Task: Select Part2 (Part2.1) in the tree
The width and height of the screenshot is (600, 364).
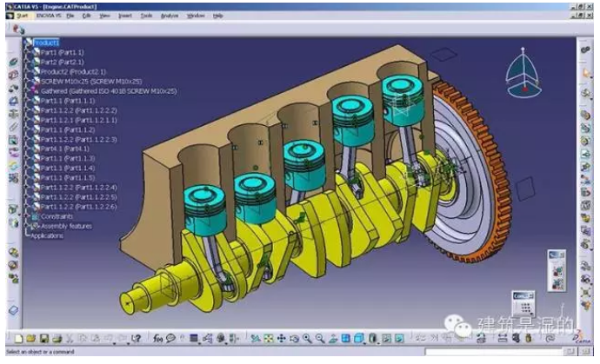Action: pyautogui.click(x=62, y=62)
